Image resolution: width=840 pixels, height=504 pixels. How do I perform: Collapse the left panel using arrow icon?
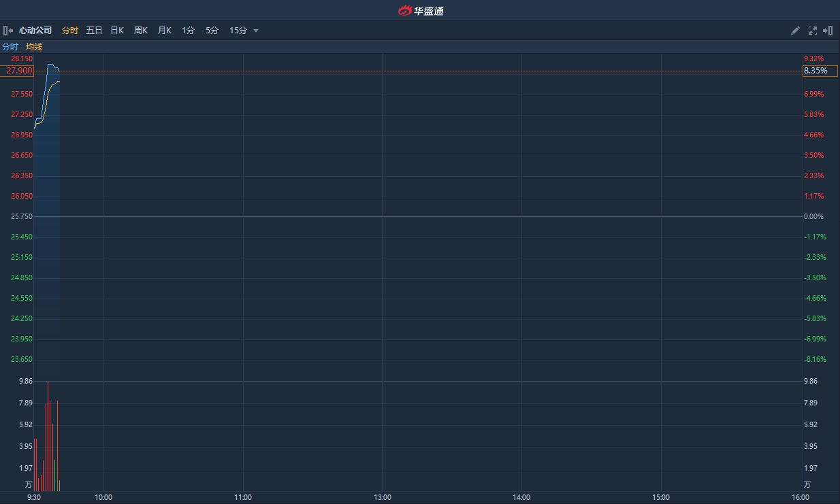[x=8, y=31]
